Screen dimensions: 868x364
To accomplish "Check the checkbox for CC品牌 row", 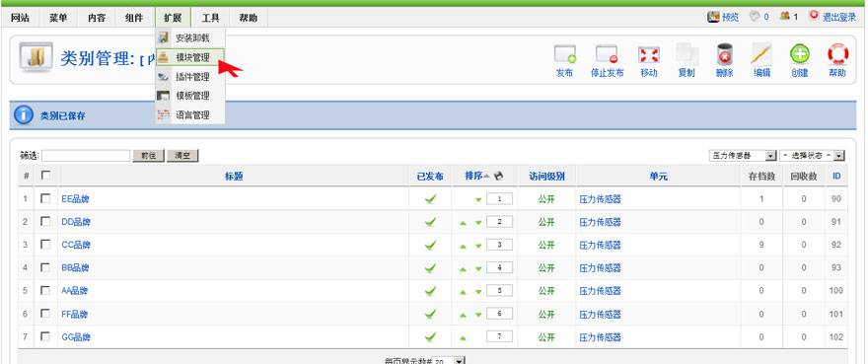I will (x=45, y=244).
